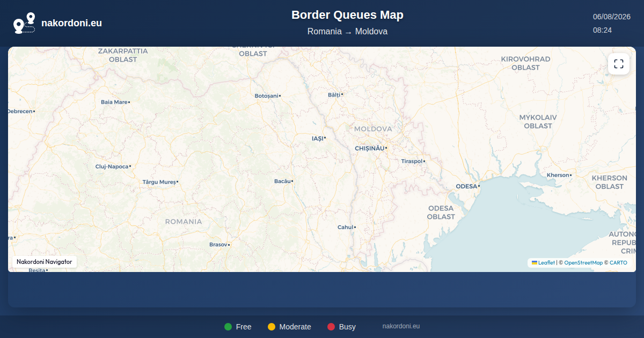Click the CHIȘINĂU city label on map
Image resolution: width=644 pixels, height=338 pixels.
coord(370,148)
